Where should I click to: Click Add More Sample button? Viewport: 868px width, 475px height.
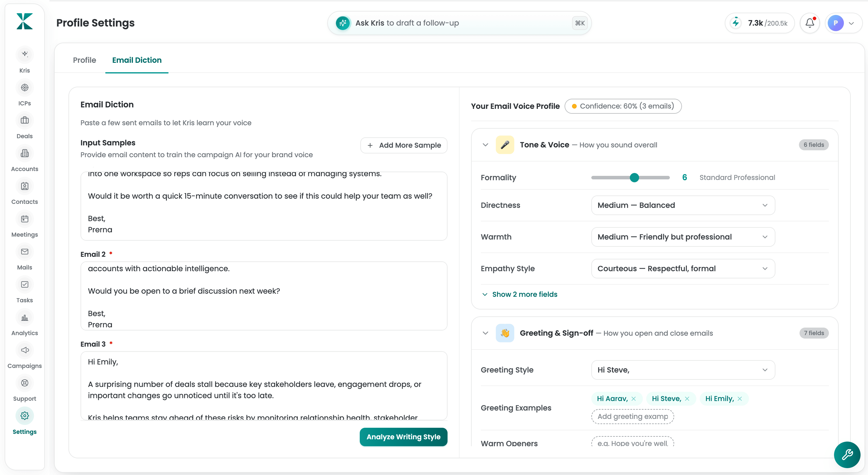(x=404, y=145)
